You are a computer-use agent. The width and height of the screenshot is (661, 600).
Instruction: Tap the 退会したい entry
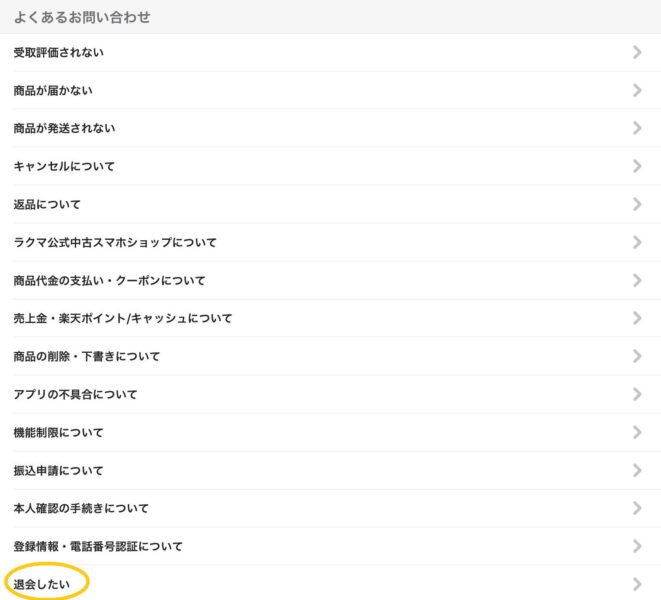[x=330, y=584]
